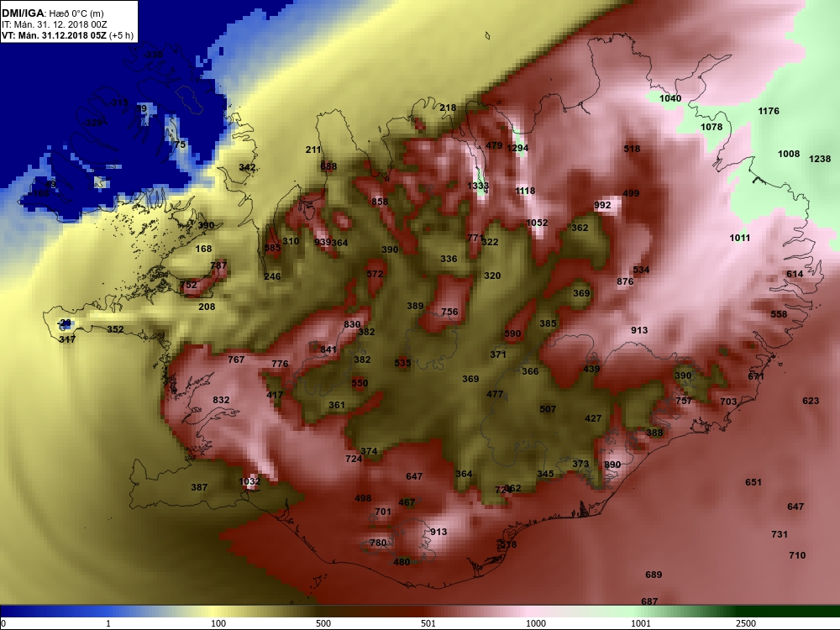Click the map value "535"
This screenshot has width=840, height=630.
coord(402,363)
